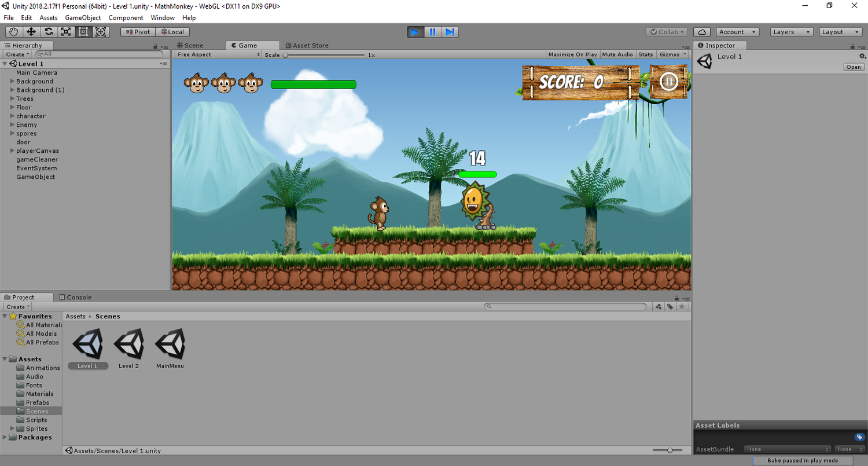Lock the Hierarchy panel
The image size is (868, 466).
pyautogui.click(x=155, y=46)
